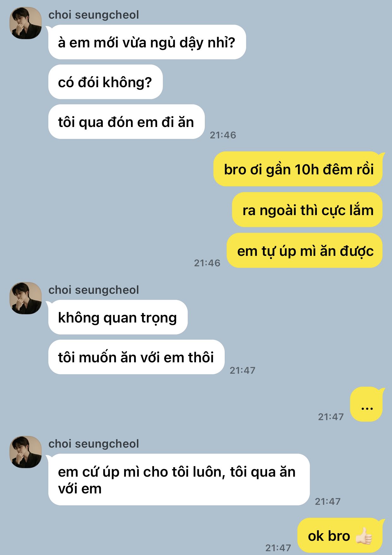Viewport: 392px width, 555px height.
Task: Tap the 21:46 timestamp beside 'tôi qua đón em'
Action: pos(223,135)
